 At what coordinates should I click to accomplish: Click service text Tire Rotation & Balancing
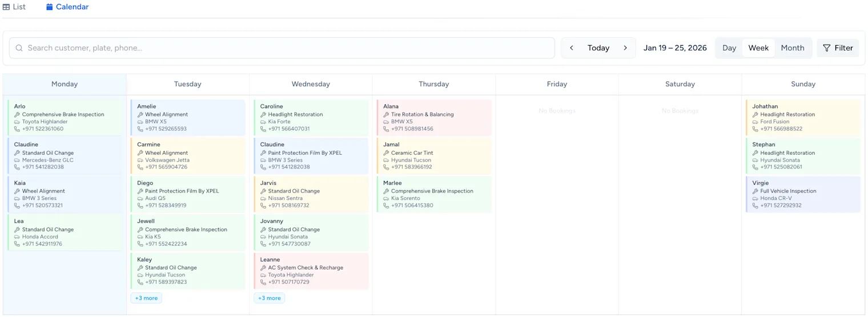pyautogui.click(x=423, y=115)
